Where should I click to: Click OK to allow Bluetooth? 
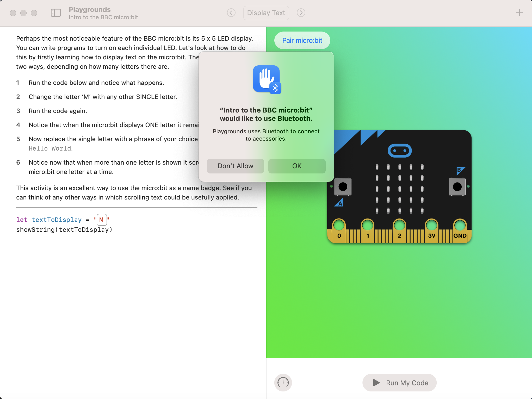(297, 166)
